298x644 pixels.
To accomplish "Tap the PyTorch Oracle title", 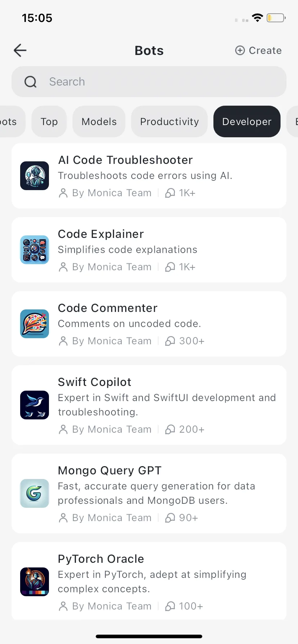I will [x=101, y=559].
